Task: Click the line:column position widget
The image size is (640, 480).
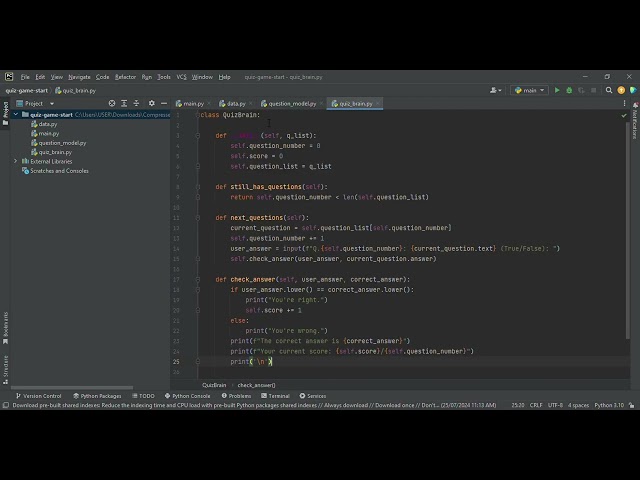Action: point(518,405)
